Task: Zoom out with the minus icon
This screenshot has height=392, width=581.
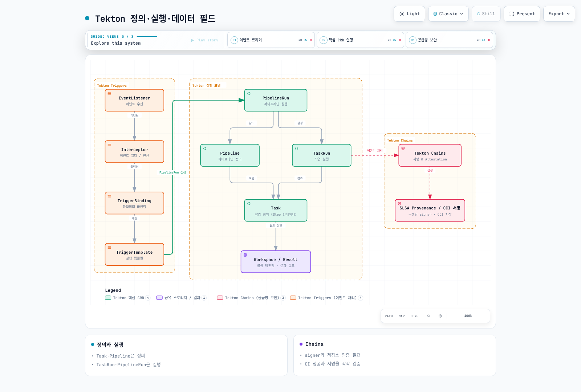Action: 453,316
